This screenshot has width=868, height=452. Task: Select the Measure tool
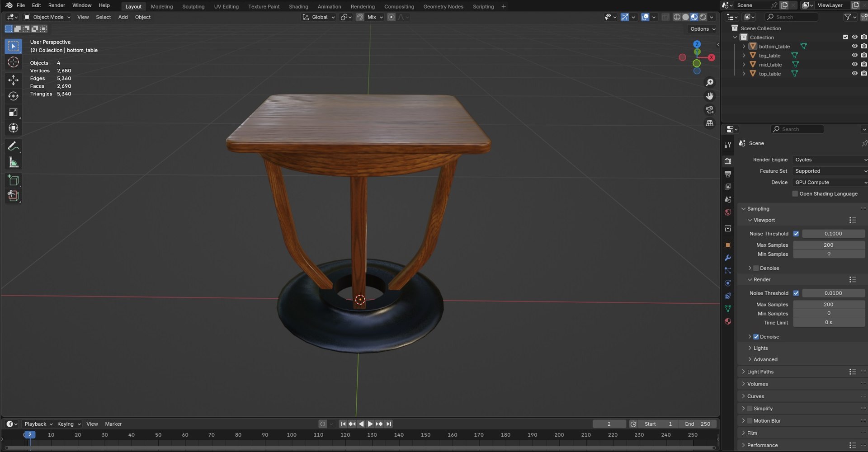(13, 162)
